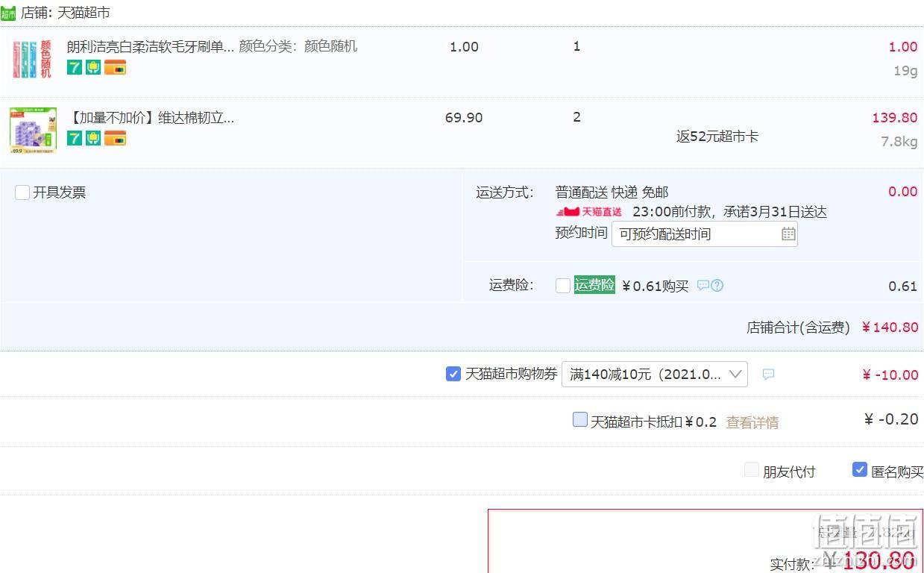924x573 pixels.
Task: Click the green shield guarantee icon in the toothbrush row
Action: (x=93, y=68)
